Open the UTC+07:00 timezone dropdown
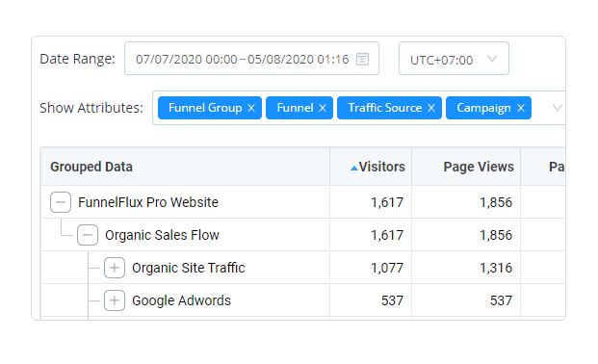Image resolution: width=598 pixels, height=364 pixels. coord(454,59)
